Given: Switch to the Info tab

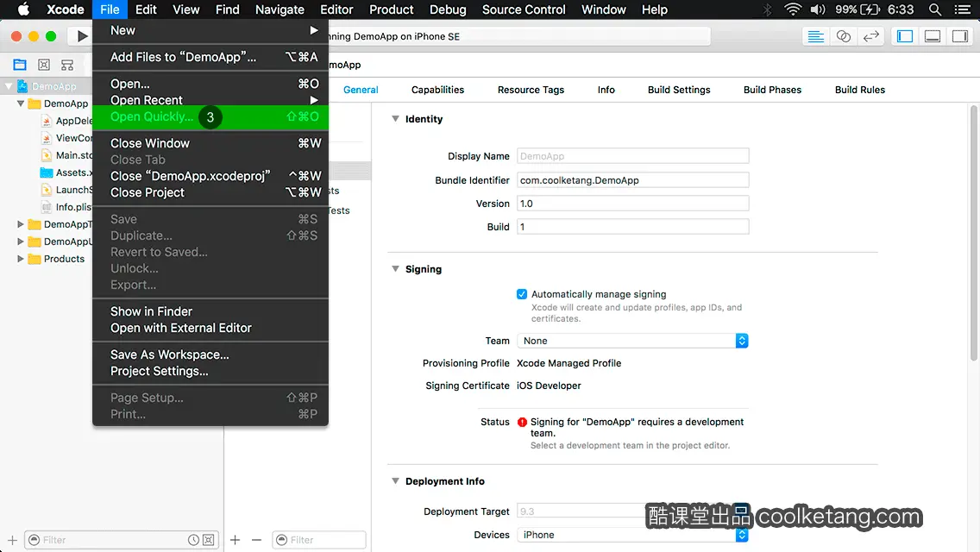Looking at the screenshot, I should [606, 90].
